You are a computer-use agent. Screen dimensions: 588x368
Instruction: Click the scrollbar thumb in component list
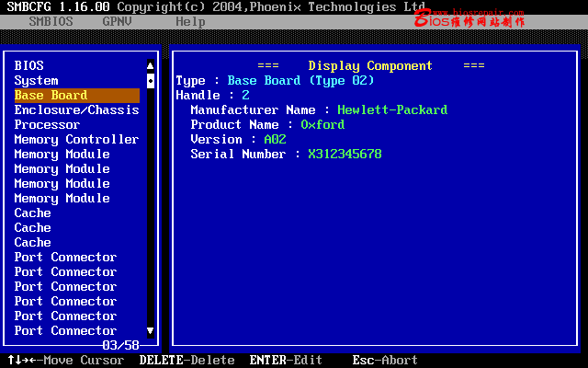coord(151,80)
